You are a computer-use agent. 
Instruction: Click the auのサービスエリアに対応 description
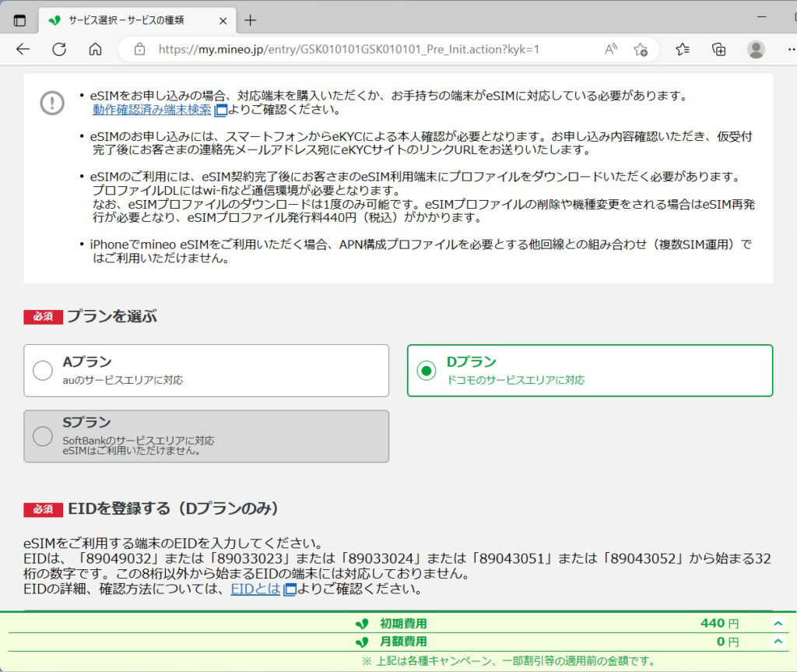pyautogui.click(x=122, y=380)
